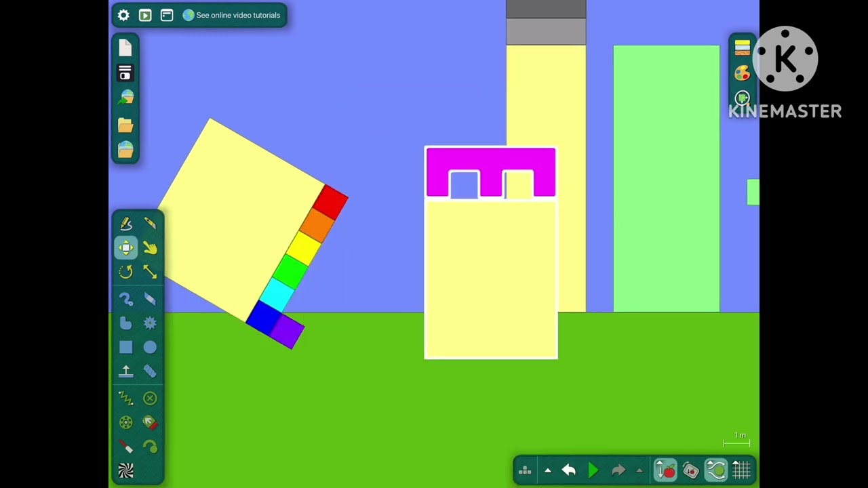The image size is (868, 488).
Task: Select the Knife cut tool
Action: [150, 223]
